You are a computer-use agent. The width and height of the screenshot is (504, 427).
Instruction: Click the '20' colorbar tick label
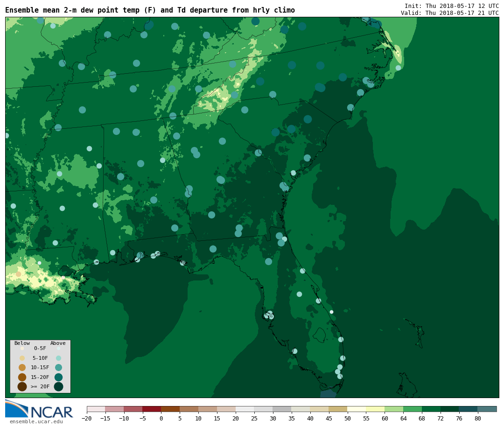[236, 418]
